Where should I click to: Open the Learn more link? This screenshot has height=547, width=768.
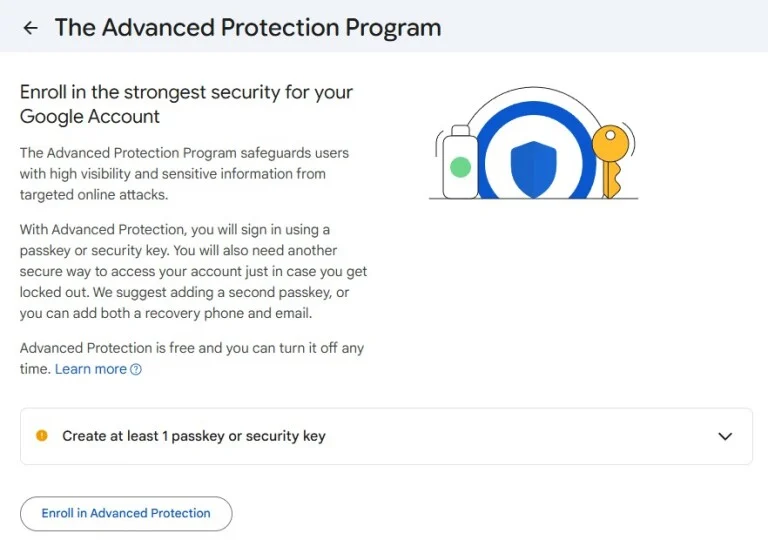click(90, 369)
